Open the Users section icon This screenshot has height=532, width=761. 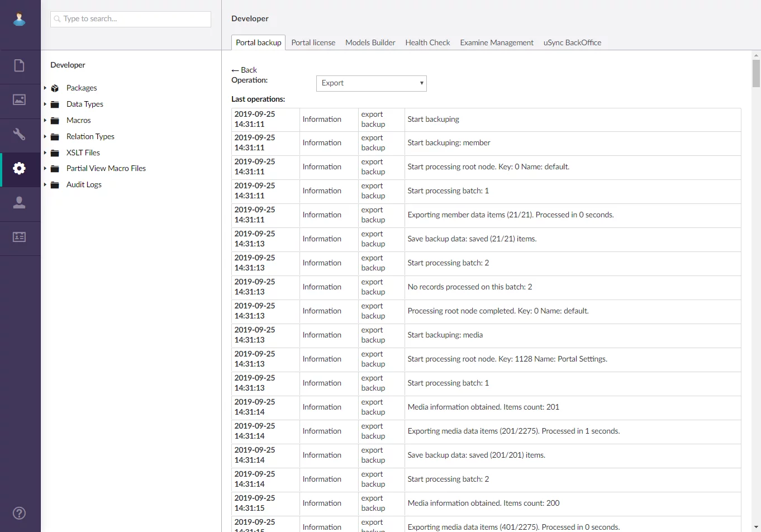(20, 202)
